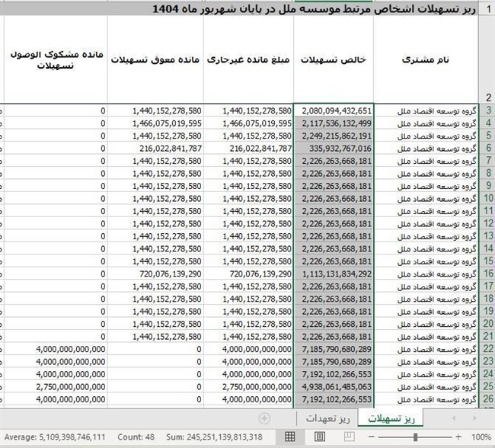Add a new sheet with the plus button
Image resolution: width=495 pixels, height=448 pixels.
tap(264, 418)
